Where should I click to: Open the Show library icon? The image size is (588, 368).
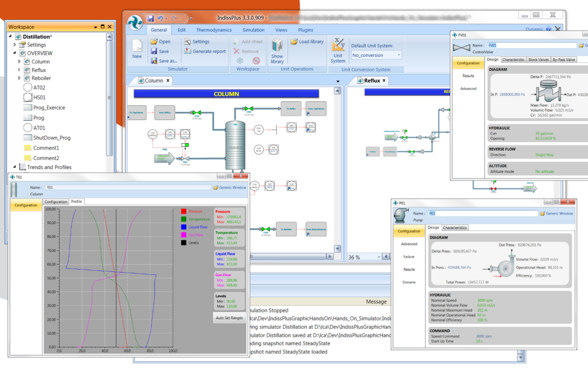277,46
